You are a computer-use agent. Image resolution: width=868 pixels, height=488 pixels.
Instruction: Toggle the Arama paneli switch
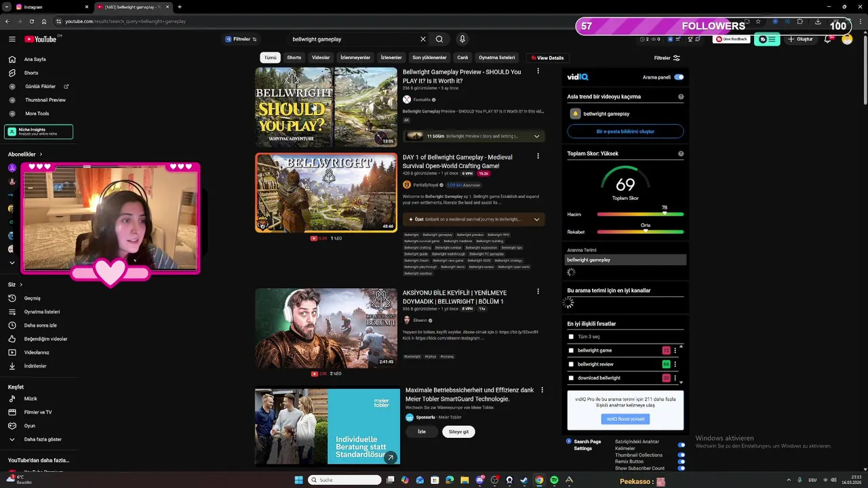point(679,77)
